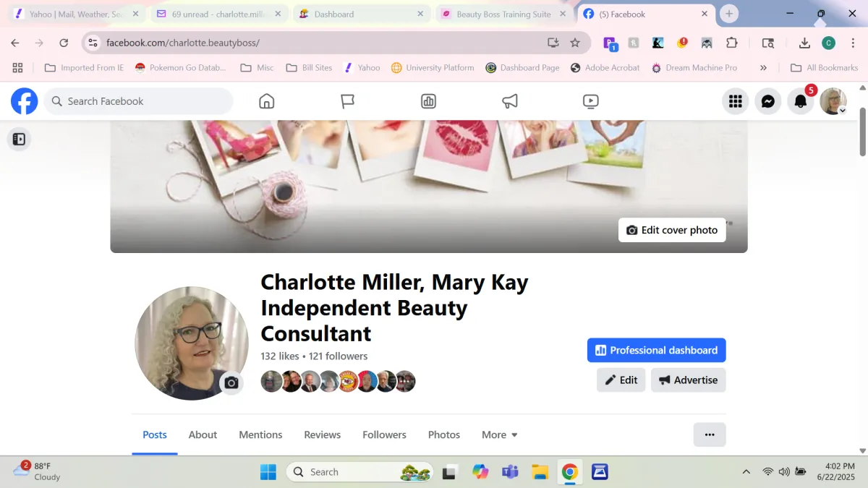Viewport: 868px width, 488px height.
Task: Open the Misc bookmarks folder
Action: pyautogui.click(x=258, y=68)
